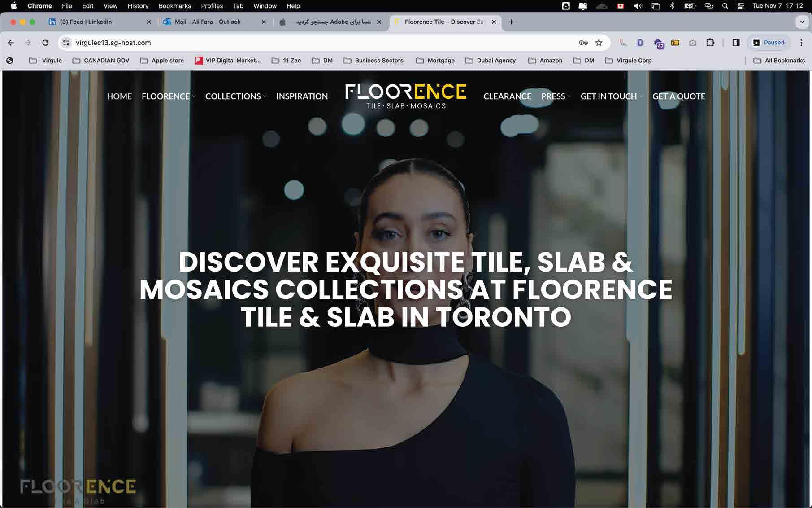This screenshot has height=508, width=812.
Task: Add a new tab with plus button
Action: (511, 22)
